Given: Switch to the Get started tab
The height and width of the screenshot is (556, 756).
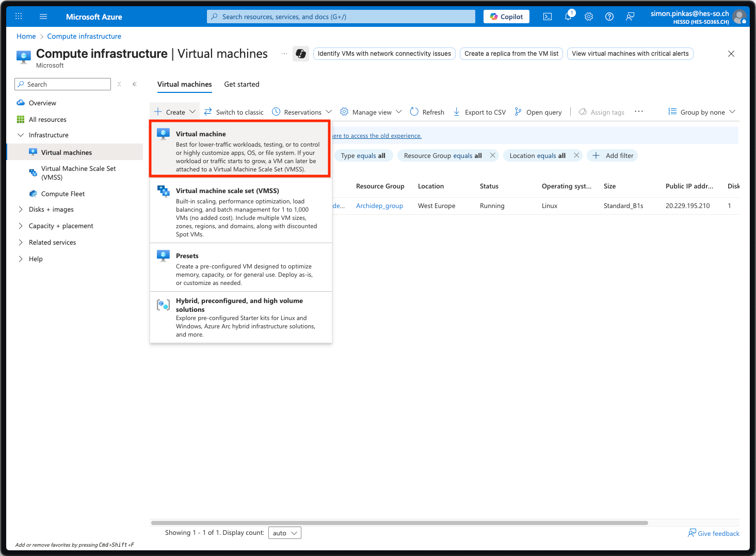Looking at the screenshot, I should [x=242, y=84].
